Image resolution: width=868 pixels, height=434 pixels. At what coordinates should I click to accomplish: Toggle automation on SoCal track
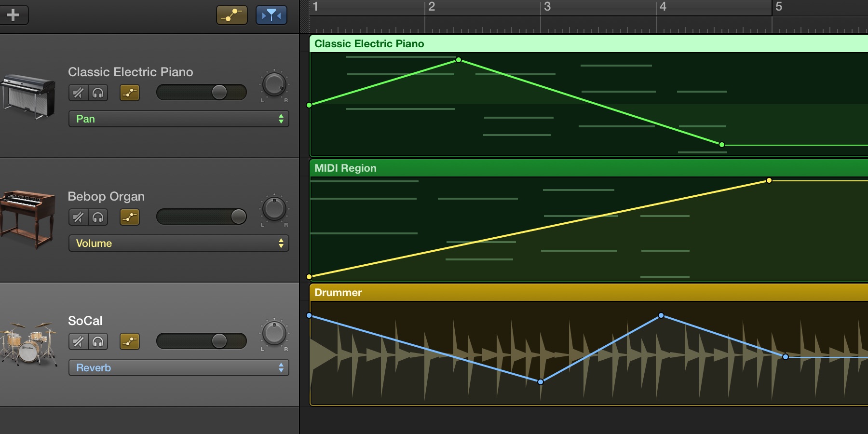pos(130,341)
